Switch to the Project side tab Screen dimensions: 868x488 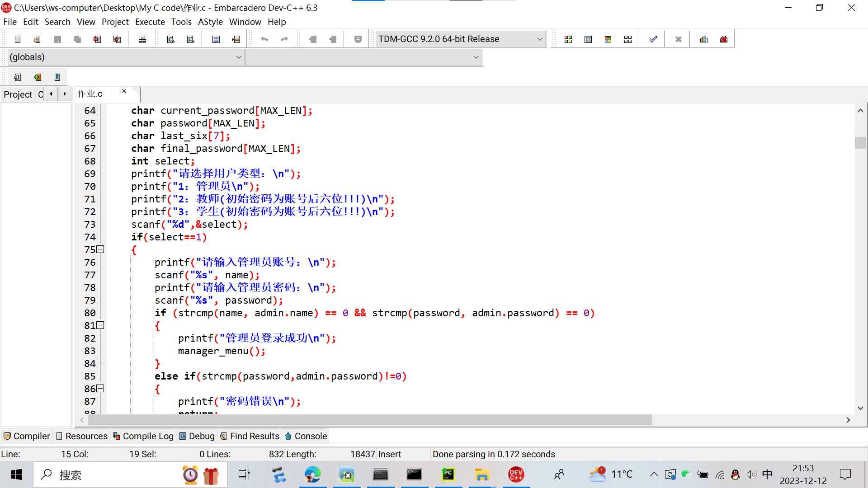(x=18, y=94)
